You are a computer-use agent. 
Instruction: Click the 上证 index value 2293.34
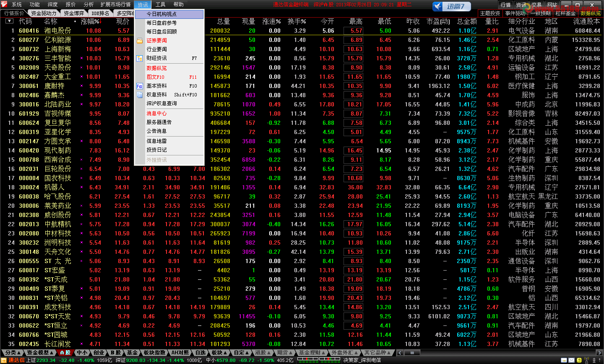[46, 360]
